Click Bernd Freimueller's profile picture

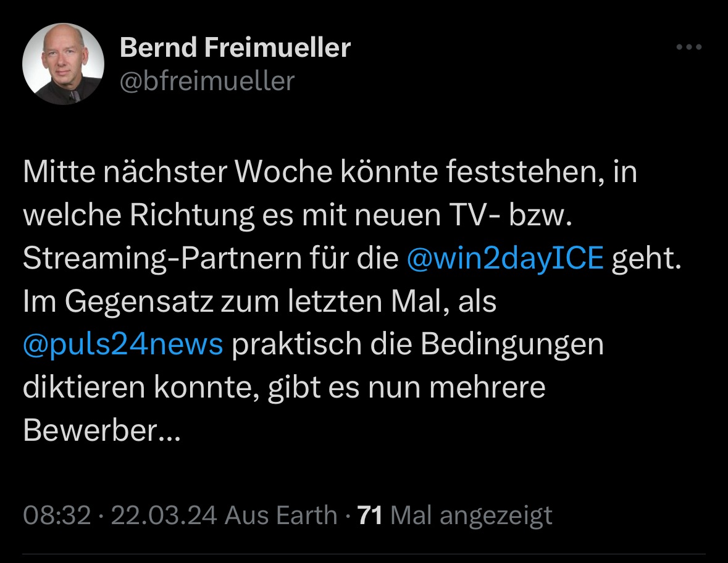[x=63, y=64]
